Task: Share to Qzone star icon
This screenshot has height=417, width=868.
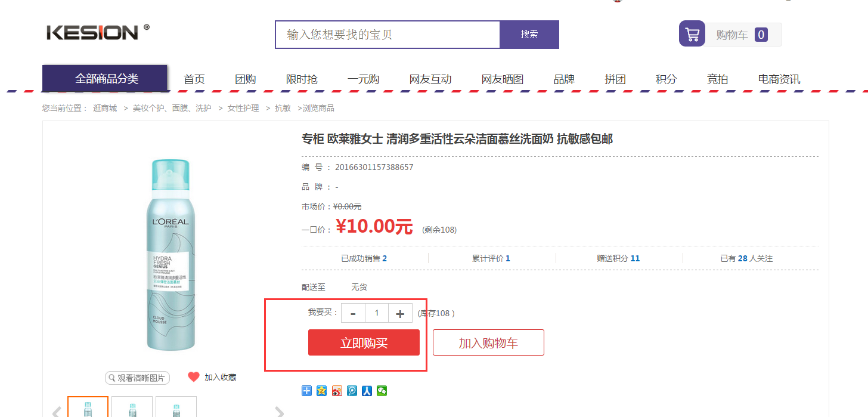Action: [x=322, y=391]
